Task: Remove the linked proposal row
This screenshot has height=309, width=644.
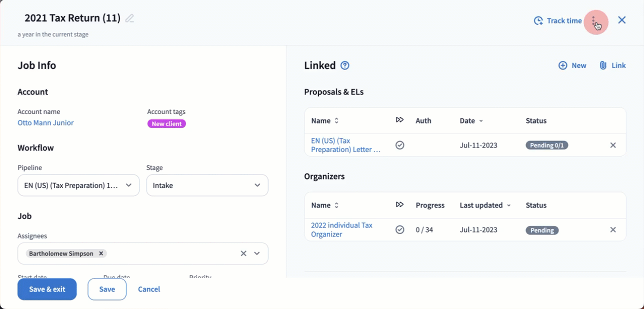Action: pyautogui.click(x=613, y=145)
